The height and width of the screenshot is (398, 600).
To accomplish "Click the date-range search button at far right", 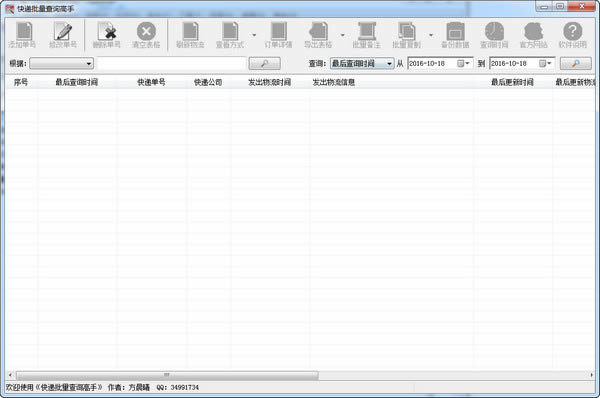I will [576, 64].
